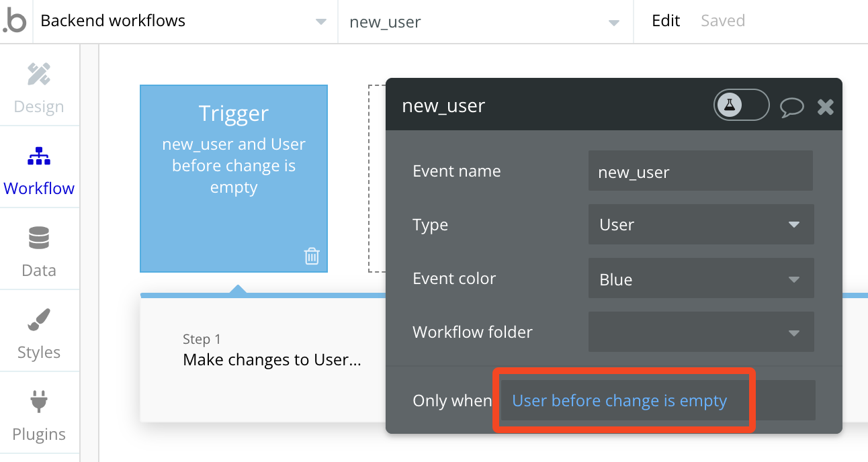Open the Type dropdown set to User
This screenshot has height=462, width=868.
point(701,224)
